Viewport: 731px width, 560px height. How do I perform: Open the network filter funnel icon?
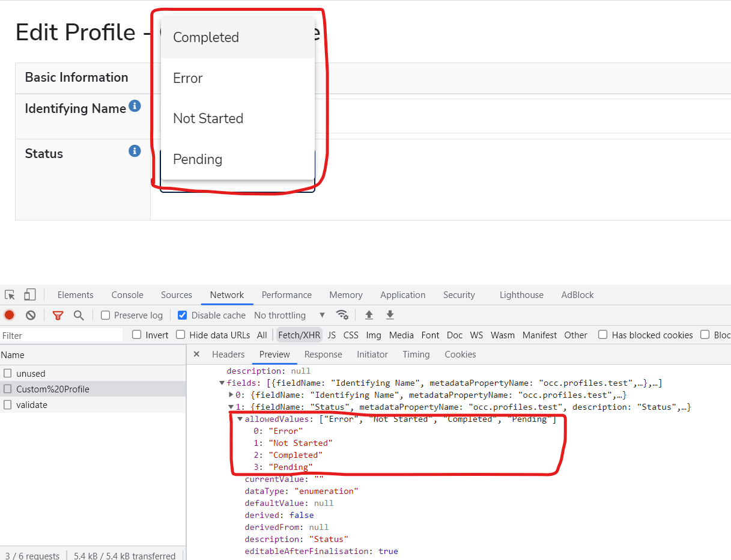[x=57, y=314]
